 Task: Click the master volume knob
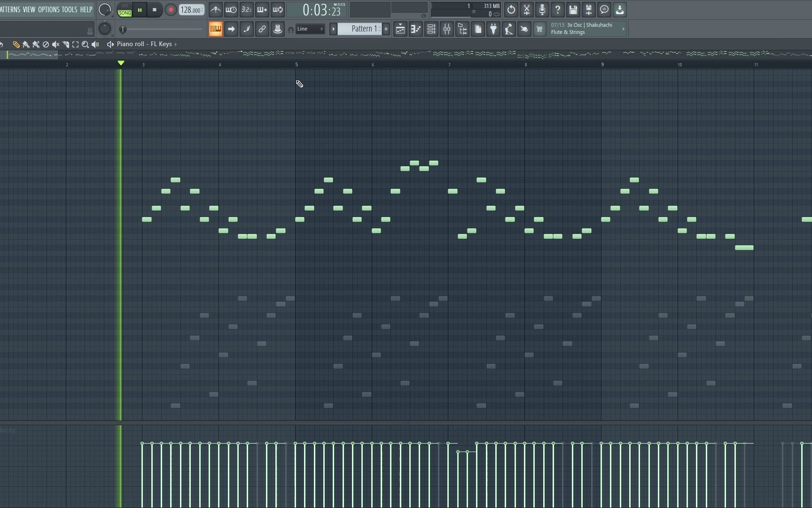coord(105,9)
